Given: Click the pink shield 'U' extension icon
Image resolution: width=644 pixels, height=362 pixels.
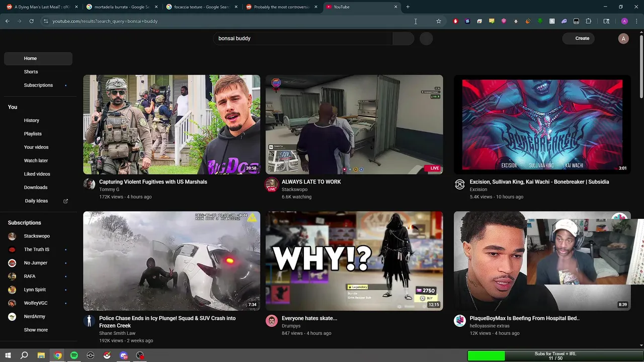Looking at the screenshot, I should pyautogui.click(x=504, y=21).
